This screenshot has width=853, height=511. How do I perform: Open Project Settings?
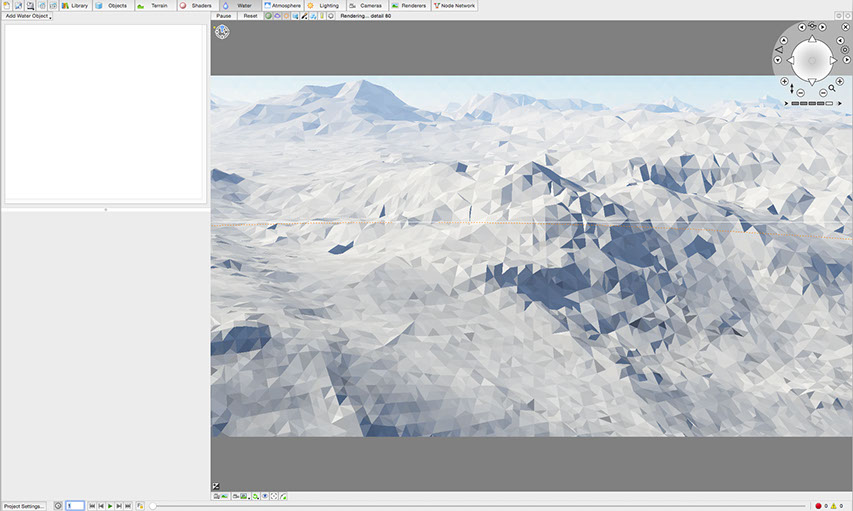[x=25, y=506]
